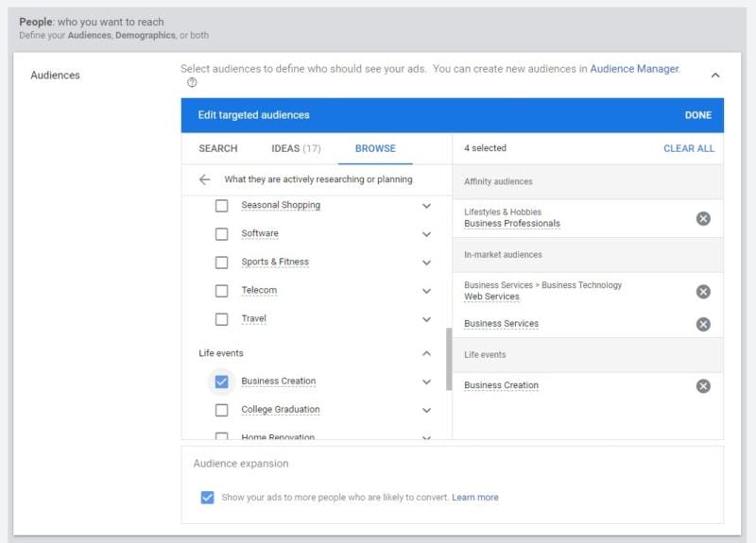Expand the Business Creation subcategories

(427, 382)
